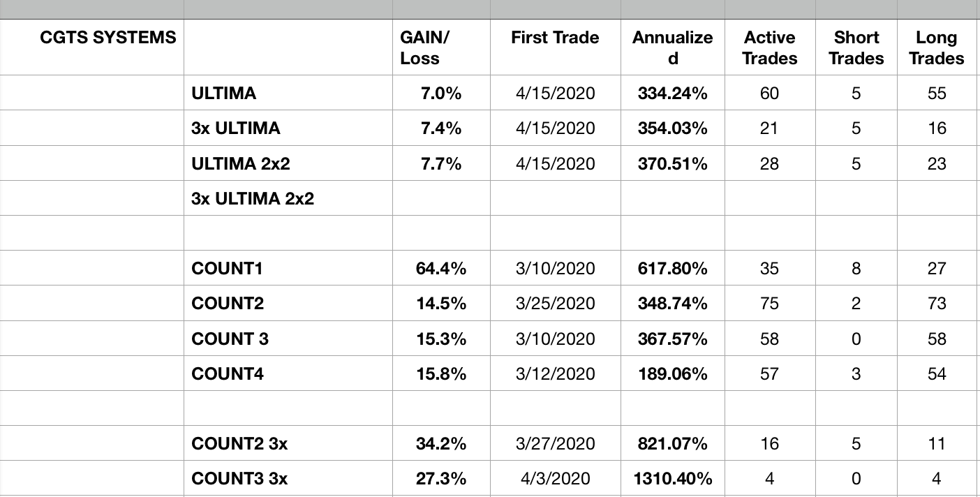
Task: Select the Active Trades header cell
Action: point(769,48)
